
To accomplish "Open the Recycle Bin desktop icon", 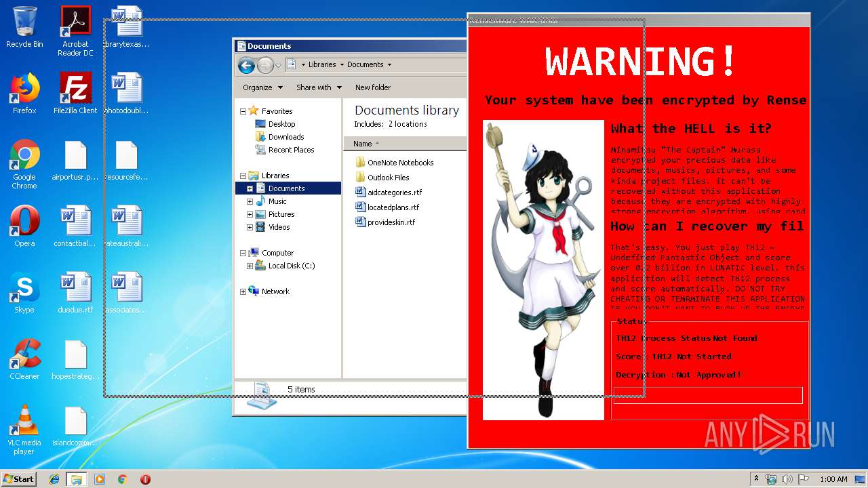I will click(24, 28).
